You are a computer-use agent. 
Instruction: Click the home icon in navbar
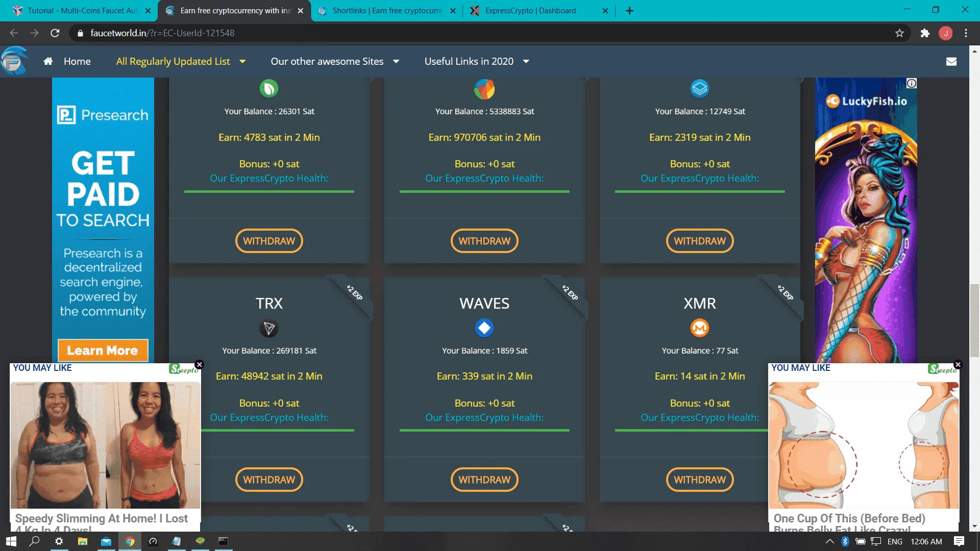48,61
